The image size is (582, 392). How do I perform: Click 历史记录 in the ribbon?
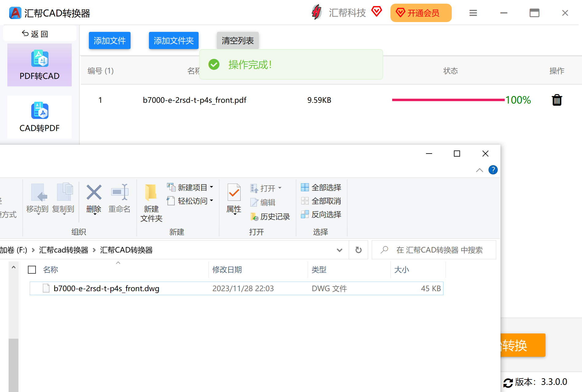[x=270, y=216]
